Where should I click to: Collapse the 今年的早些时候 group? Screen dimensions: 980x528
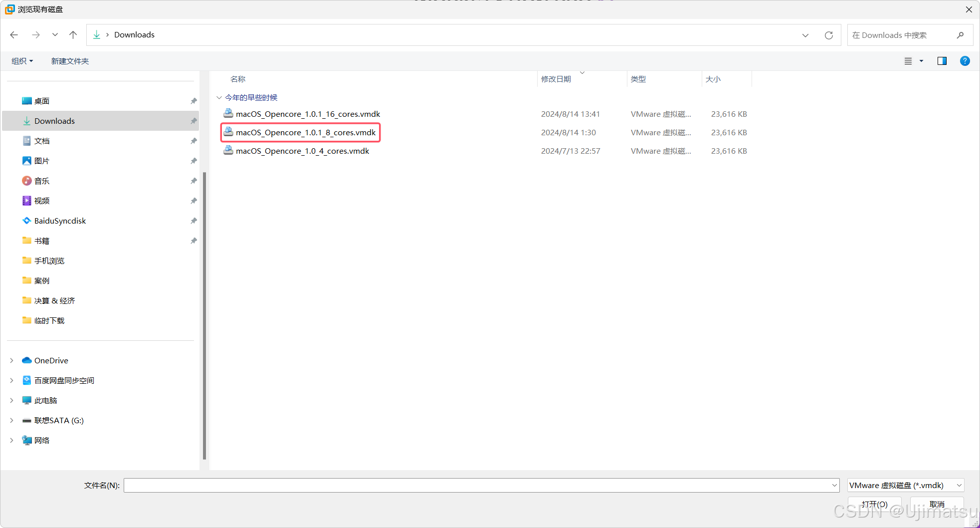[x=219, y=97]
